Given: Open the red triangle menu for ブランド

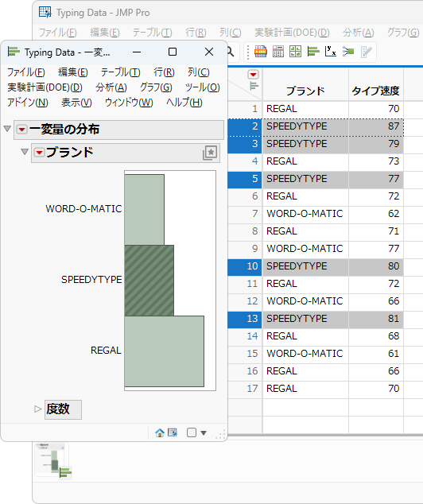Looking at the screenshot, I should (x=39, y=153).
